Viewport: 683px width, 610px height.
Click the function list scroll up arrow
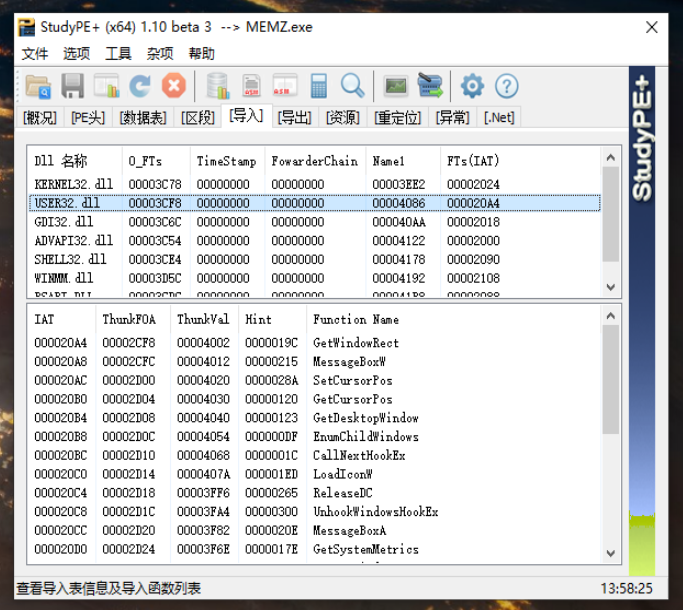[x=611, y=316]
